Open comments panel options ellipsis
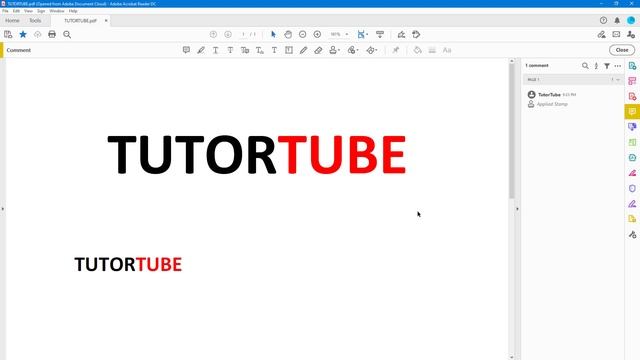Viewport: 640px width, 360px height. (x=618, y=66)
